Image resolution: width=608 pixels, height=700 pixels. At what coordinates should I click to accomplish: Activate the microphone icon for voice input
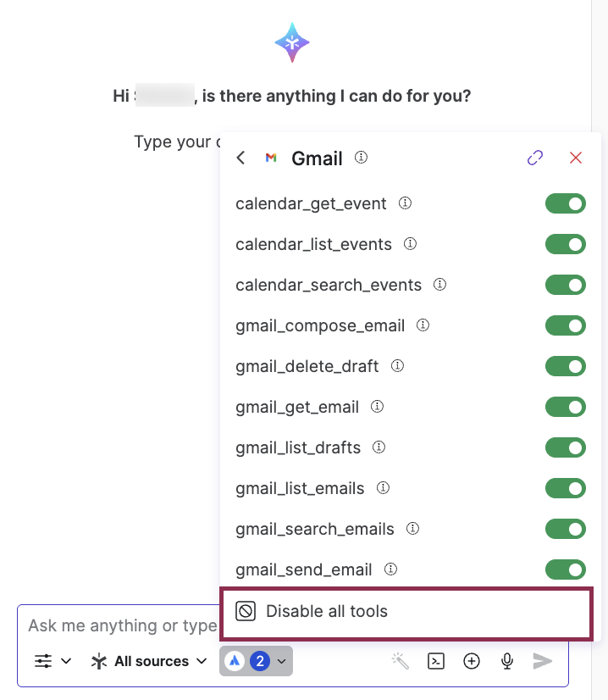coord(506,661)
